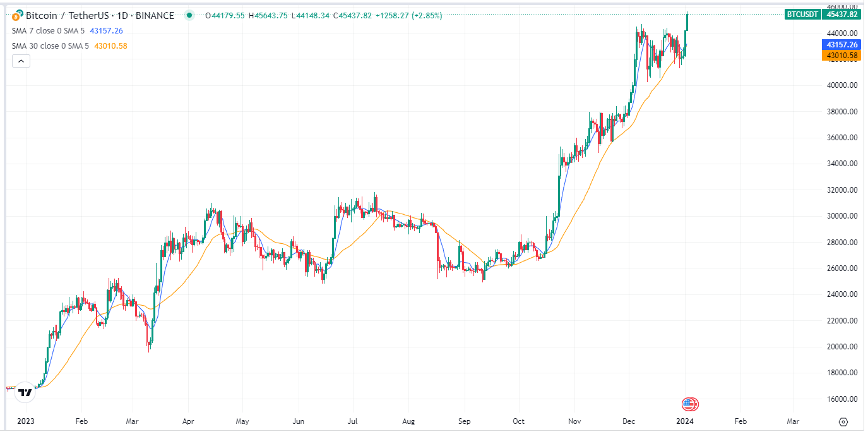Viewport: 868px width, 434px height.
Task: Click the green market status dot
Action: tap(189, 15)
